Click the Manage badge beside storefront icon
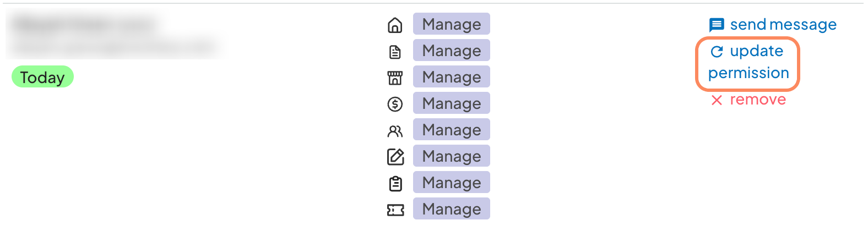Screen dimensions: 868x231 click(x=451, y=77)
